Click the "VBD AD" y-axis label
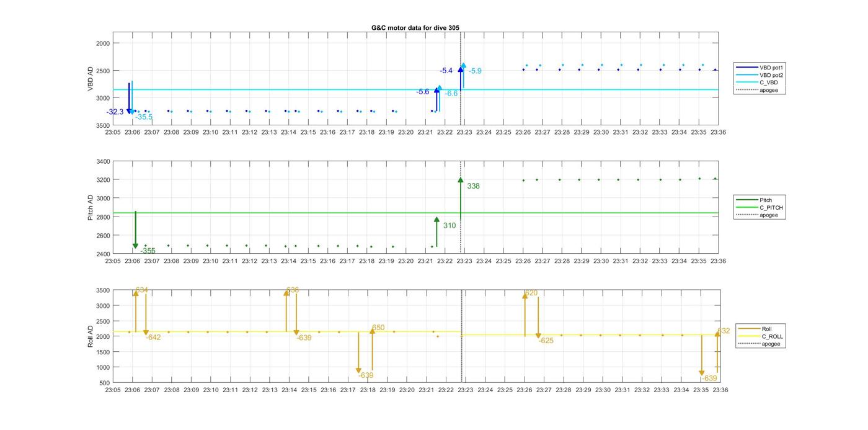Image resolution: width=868 pixels, height=430 pixels. pyautogui.click(x=91, y=79)
